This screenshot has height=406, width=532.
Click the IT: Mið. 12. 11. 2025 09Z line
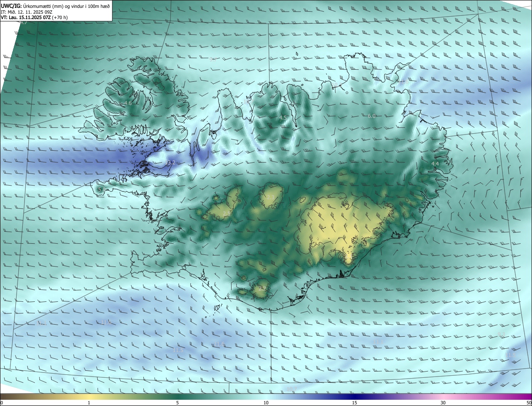coord(27,12)
